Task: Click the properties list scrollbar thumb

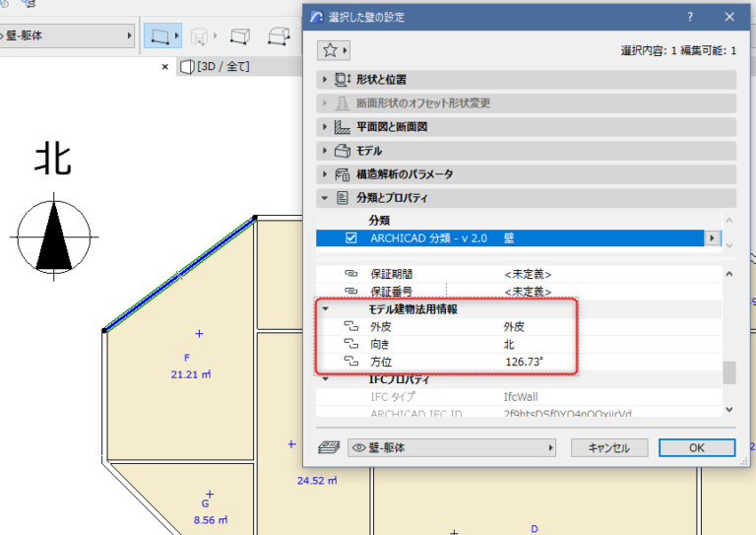Action: coord(729,372)
